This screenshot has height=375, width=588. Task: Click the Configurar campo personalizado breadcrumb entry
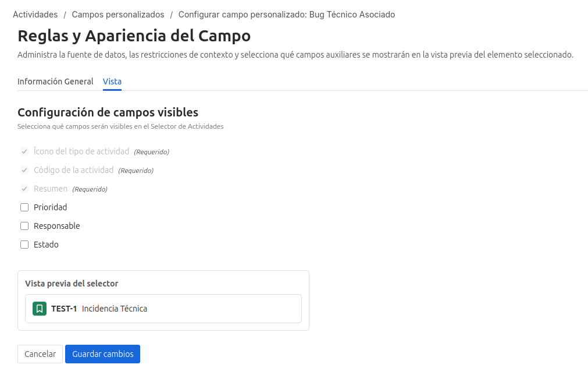tap(287, 14)
